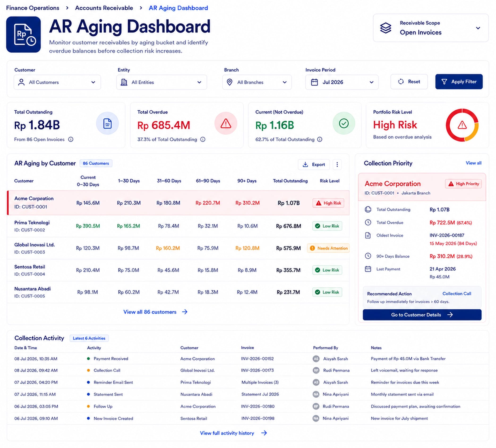496x448 pixels.
Task: Click info icon beside From 86 Open Invoices
Action: click(71, 139)
